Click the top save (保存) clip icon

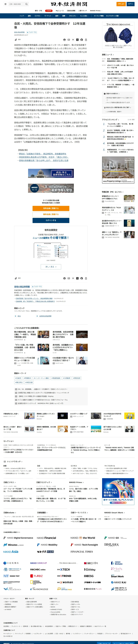click(16, 39)
